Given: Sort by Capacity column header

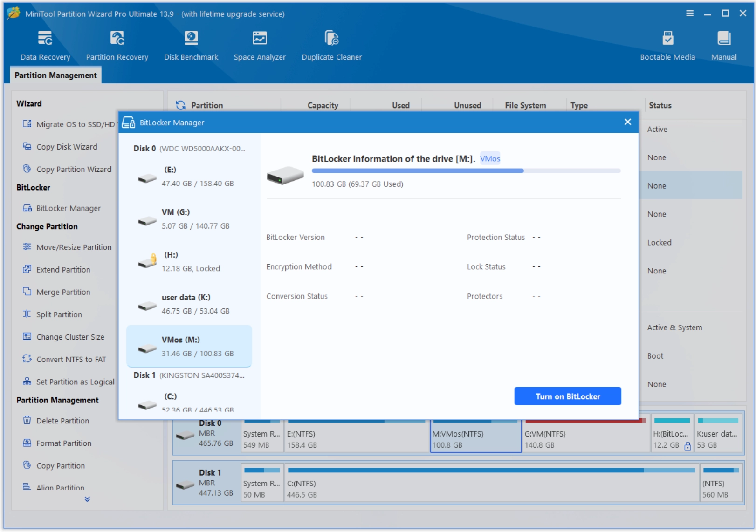Looking at the screenshot, I should [323, 105].
